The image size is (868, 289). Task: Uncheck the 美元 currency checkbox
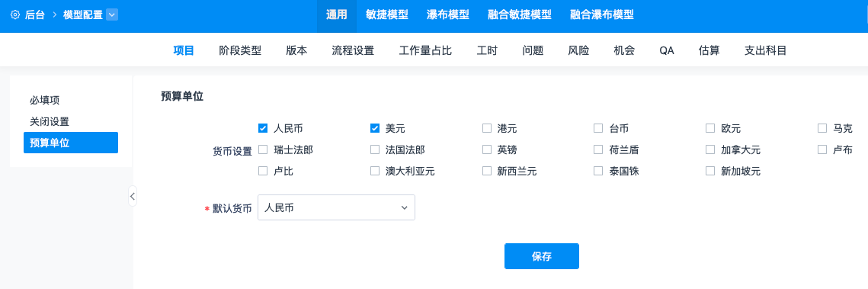[x=375, y=128]
